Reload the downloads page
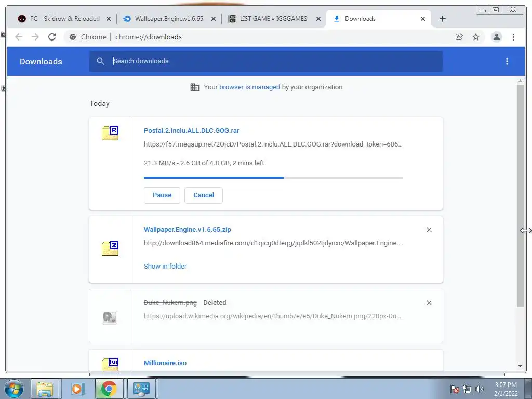This screenshot has width=532, height=399. pyautogui.click(x=52, y=37)
